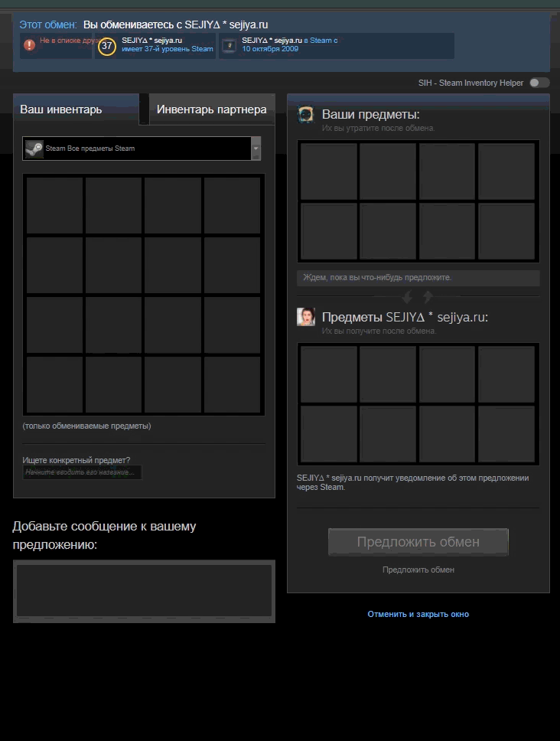Click your avatar beside Ваши предметы
The height and width of the screenshot is (741, 560).
point(305,114)
